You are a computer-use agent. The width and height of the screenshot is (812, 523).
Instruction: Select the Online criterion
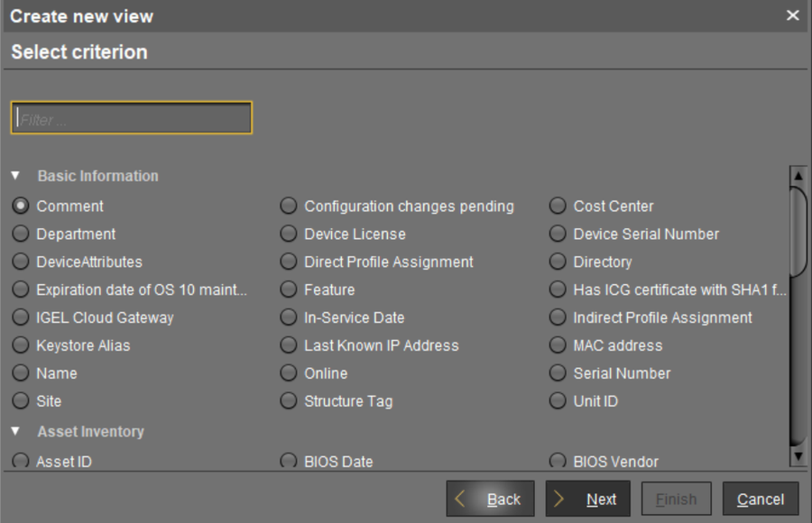tap(289, 373)
